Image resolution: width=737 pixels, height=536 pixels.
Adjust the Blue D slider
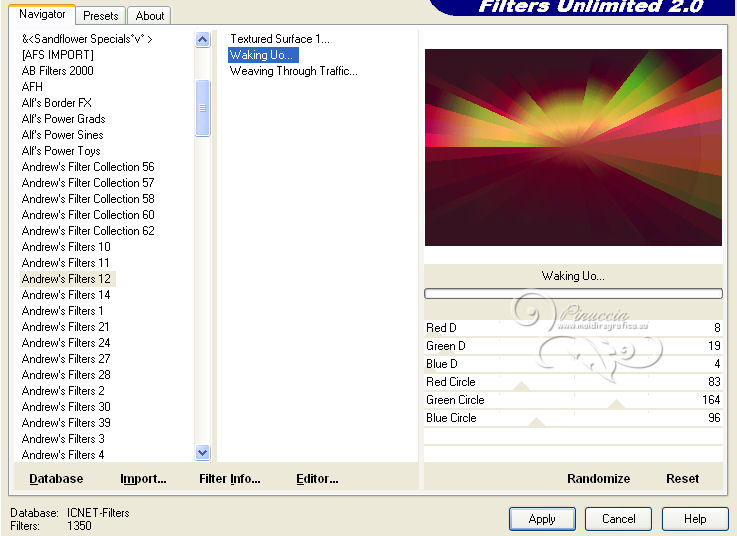pyautogui.click(x=573, y=363)
